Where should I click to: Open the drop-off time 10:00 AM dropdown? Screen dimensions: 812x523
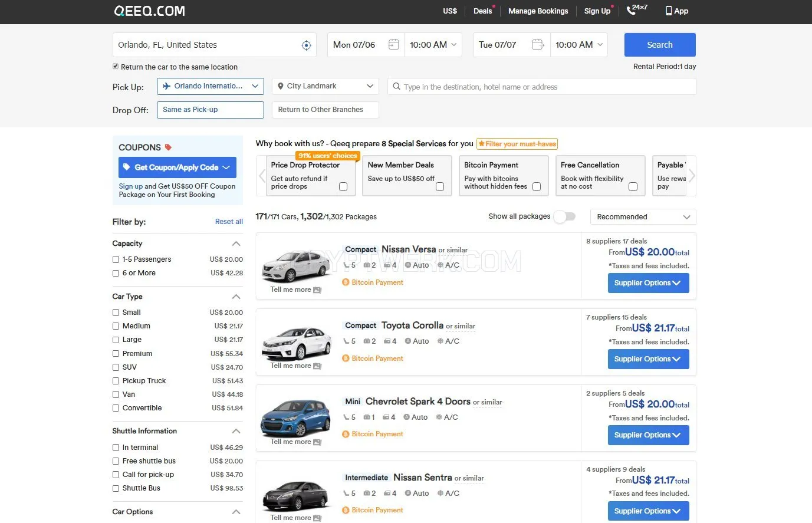click(578, 45)
